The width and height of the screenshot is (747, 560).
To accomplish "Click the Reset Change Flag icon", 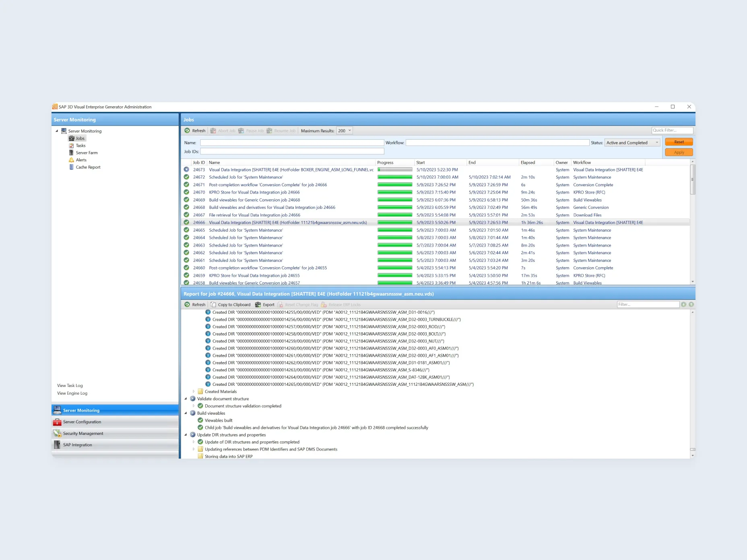I will coord(280,305).
